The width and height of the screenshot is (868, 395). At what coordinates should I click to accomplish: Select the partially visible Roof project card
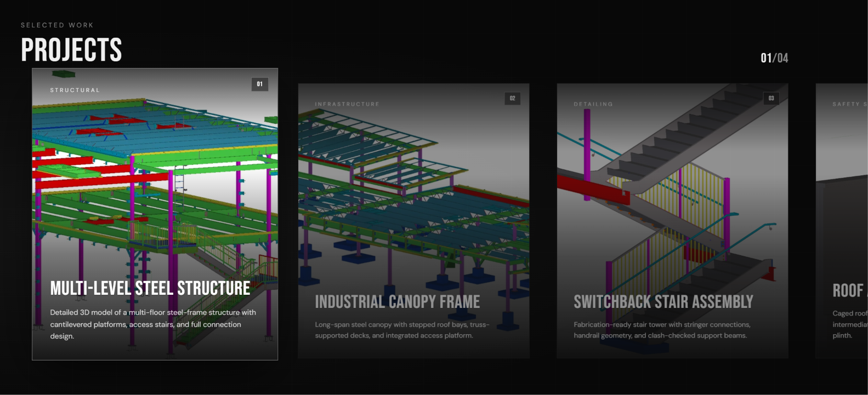pos(842,221)
